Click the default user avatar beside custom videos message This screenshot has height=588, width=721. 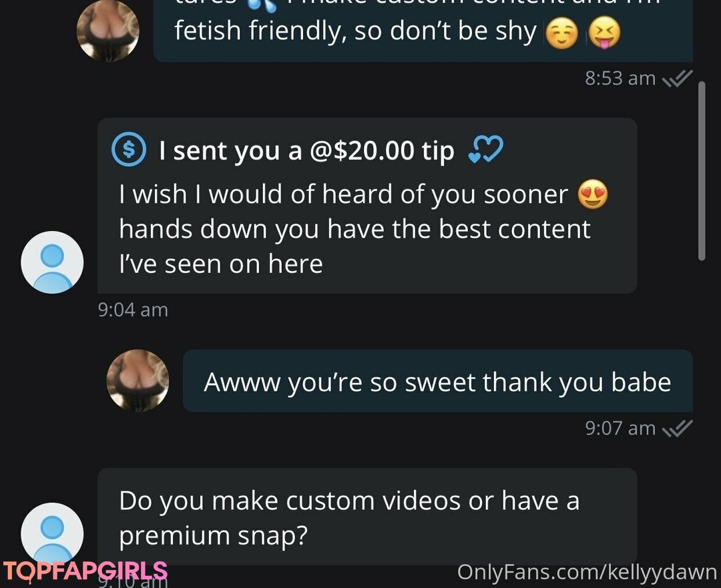pos(53,533)
